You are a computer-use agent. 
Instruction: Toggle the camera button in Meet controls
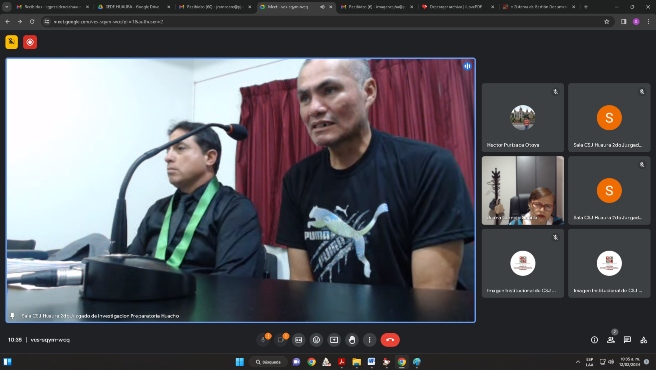pyautogui.click(x=281, y=340)
